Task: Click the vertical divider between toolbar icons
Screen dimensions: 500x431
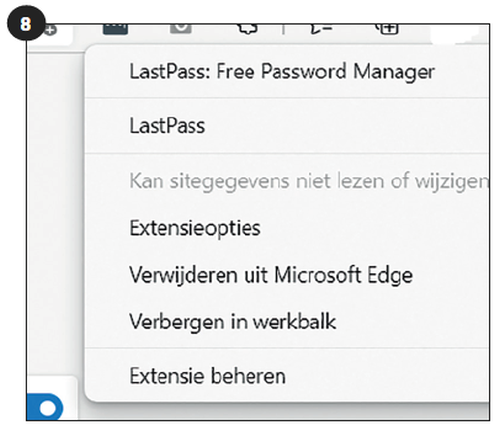Action: 283,29
